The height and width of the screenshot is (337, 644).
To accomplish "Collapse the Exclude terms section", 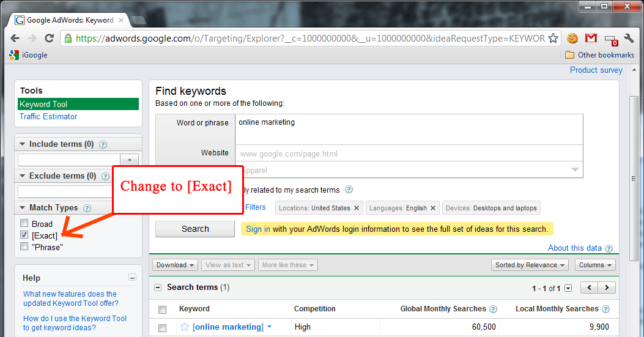I will 22,176.
